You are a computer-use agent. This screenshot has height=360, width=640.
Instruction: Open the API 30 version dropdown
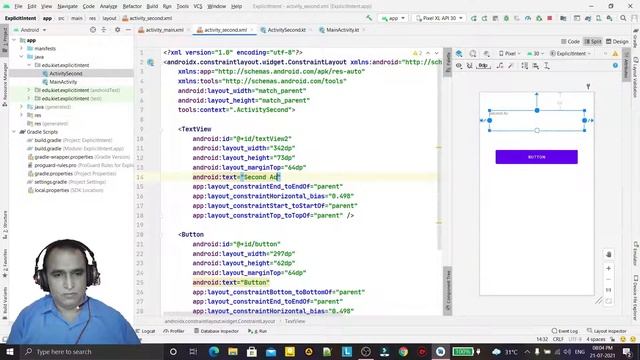535,53
